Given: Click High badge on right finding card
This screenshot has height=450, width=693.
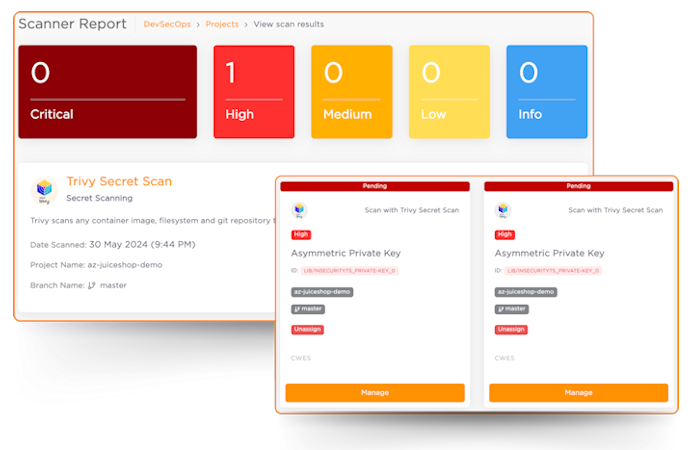Looking at the screenshot, I should (x=505, y=235).
